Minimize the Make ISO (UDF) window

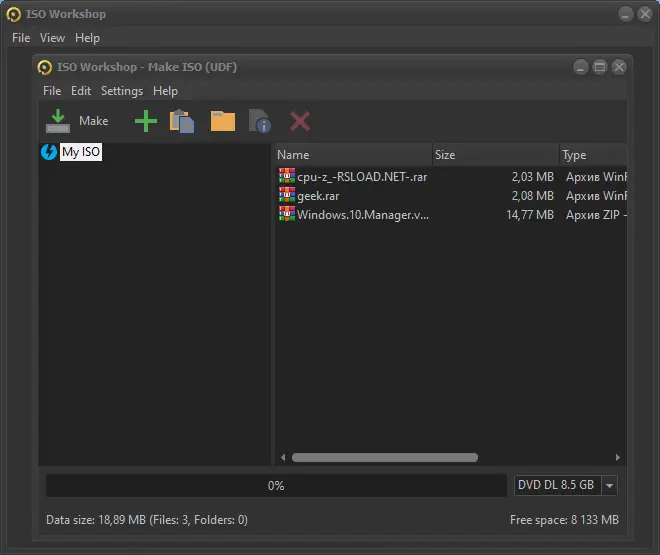point(580,67)
